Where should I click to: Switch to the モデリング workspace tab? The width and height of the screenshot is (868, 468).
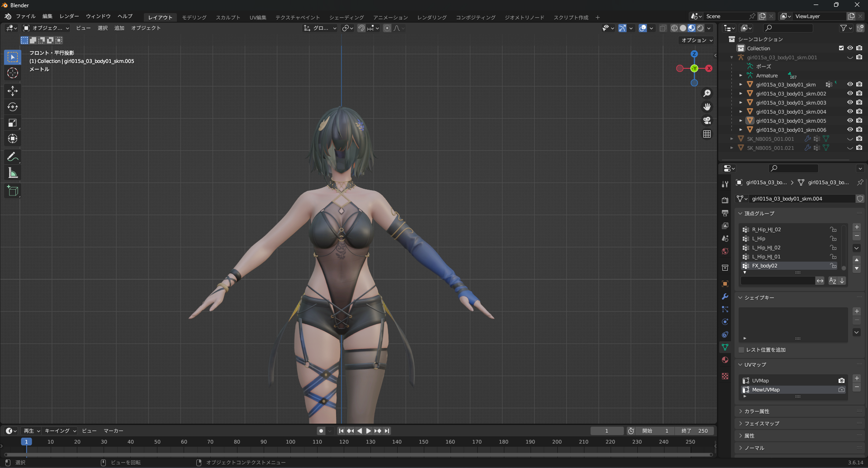coord(194,17)
